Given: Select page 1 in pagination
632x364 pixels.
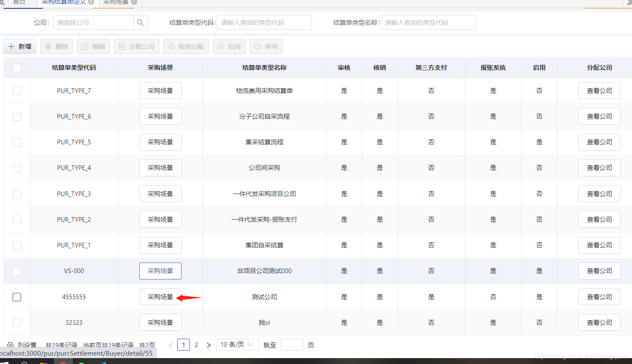Looking at the screenshot, I should [x=184, y=345].
